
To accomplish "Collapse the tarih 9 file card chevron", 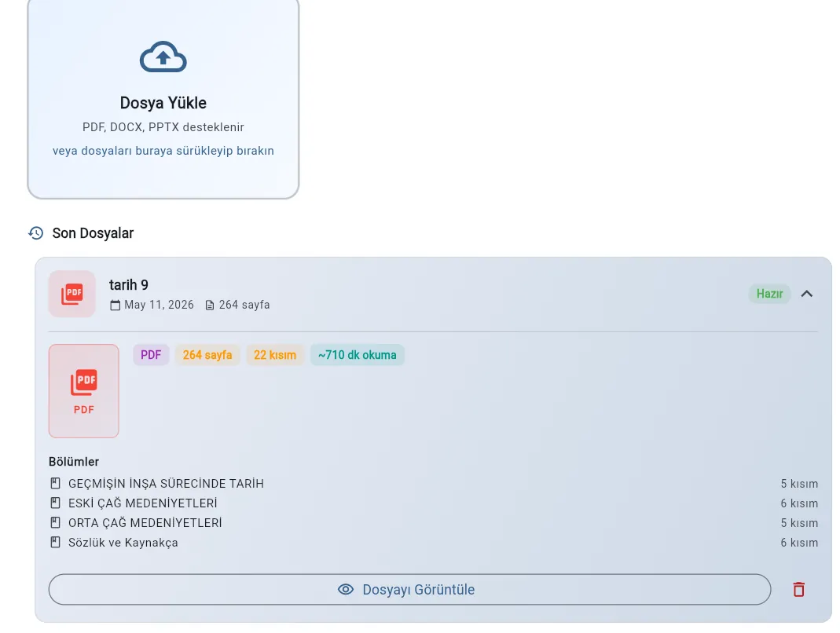I will point(806,294).
